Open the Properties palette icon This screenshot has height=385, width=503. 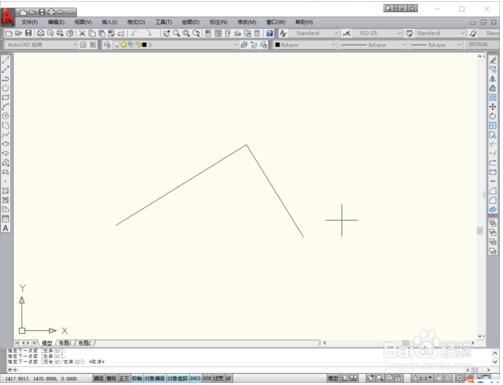(x=208, y=33)
